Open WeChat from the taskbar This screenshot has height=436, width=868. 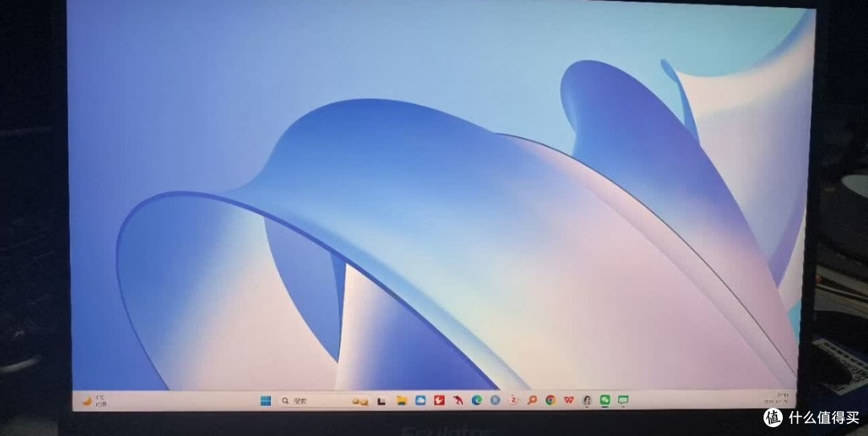(x=605, y=399)
